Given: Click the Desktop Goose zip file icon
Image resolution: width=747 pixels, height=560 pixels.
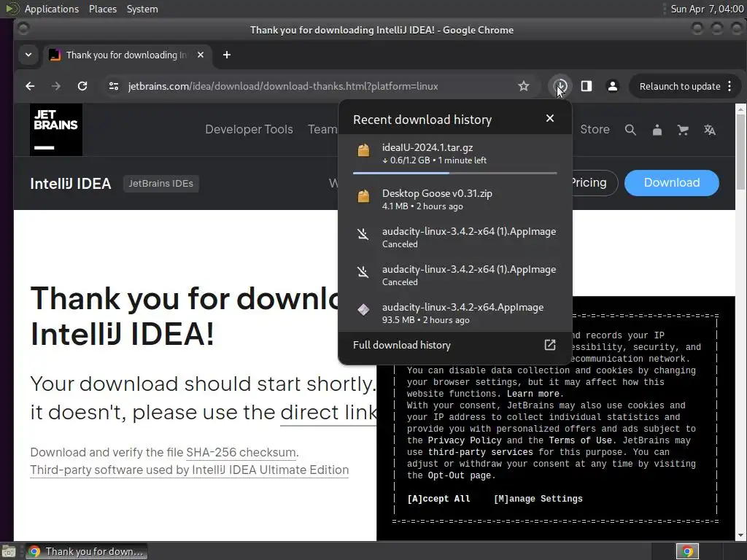Looking at the screenshot, I should point(363,196).
